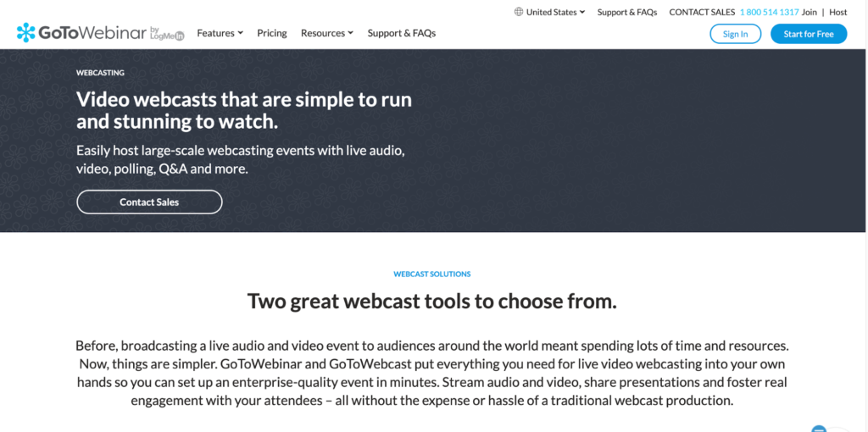Call the 1 800 514 1317 number link
The image size is (868, 432).
769,12
